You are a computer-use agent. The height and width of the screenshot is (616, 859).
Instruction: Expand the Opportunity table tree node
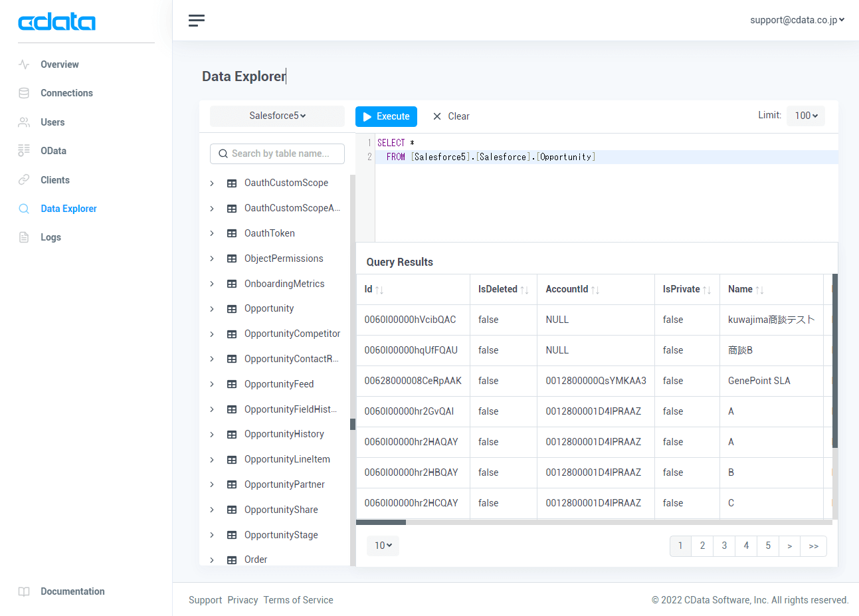point(212,308)
